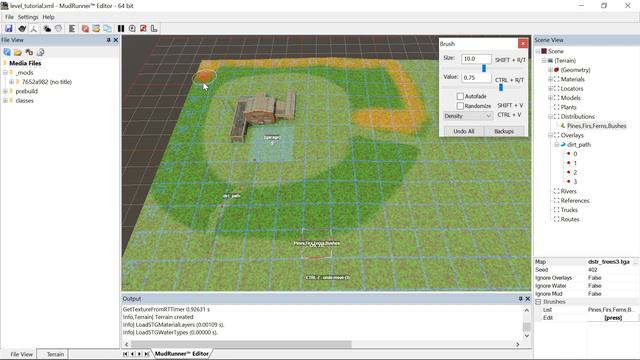Click the brush Value input field
The height and width of the screenshot is (360, 640).
point(476,78)
